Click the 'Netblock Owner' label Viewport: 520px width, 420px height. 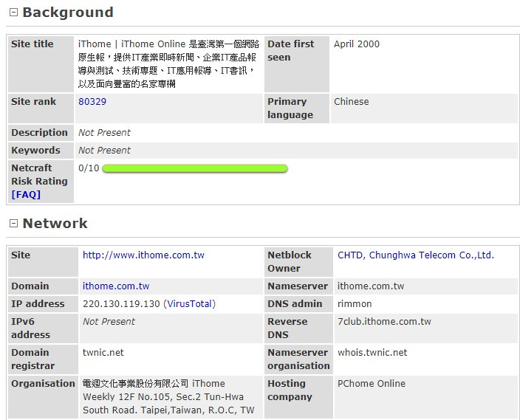[290, 261]
